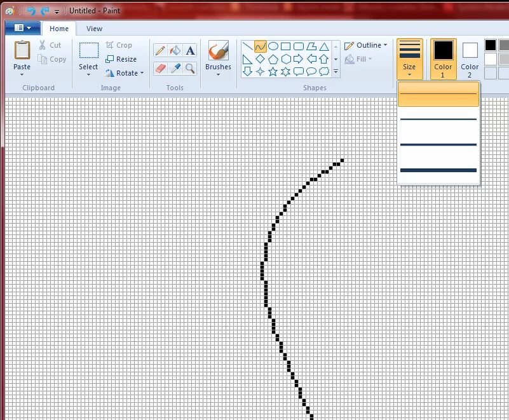Select the Right triangle shape
The height and width of the screenshot is (420, 509).
(248, 59)
